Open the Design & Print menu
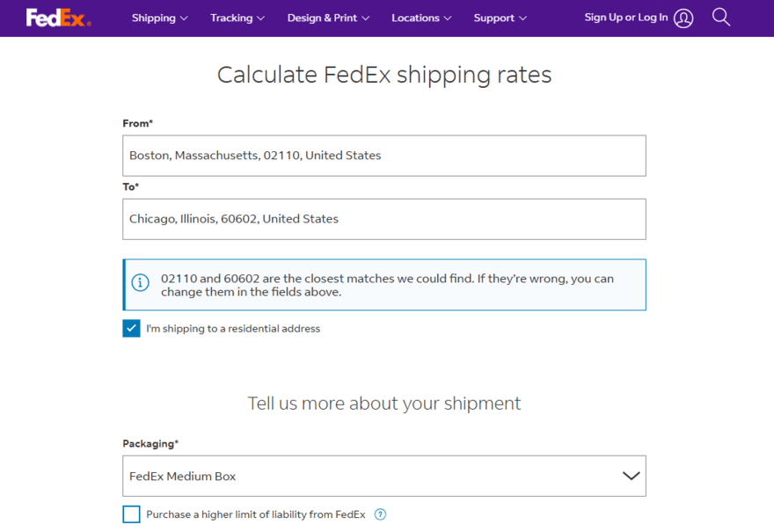This screenshot has height=532, width=774. [x=321, y=18]
